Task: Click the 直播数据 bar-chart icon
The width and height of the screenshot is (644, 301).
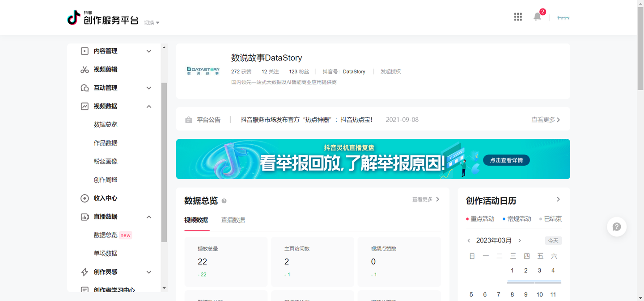Action: pos(85,217)
